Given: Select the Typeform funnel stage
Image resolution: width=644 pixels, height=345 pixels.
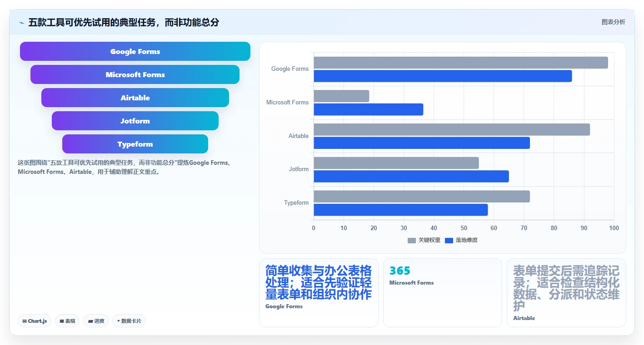Looking at the screenshot, I should [x=135, y=144].
